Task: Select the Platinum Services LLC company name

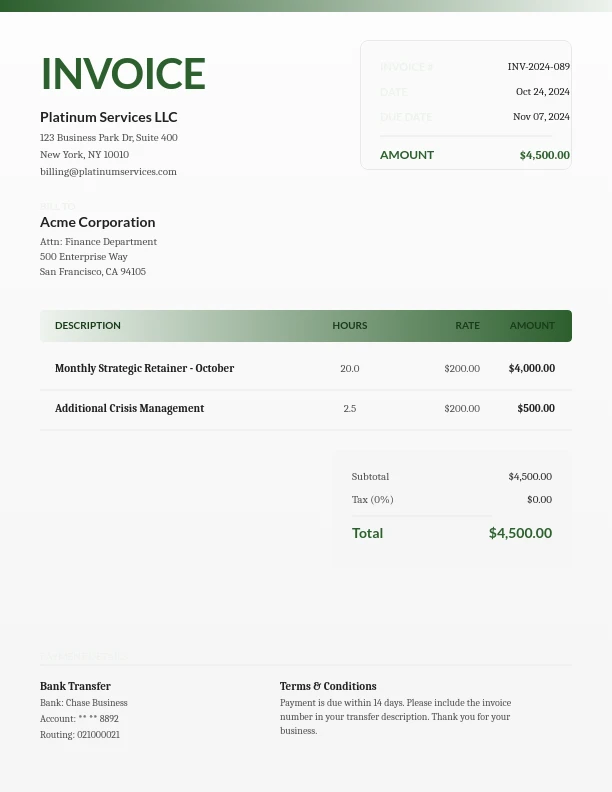Action: click(109, 117)
